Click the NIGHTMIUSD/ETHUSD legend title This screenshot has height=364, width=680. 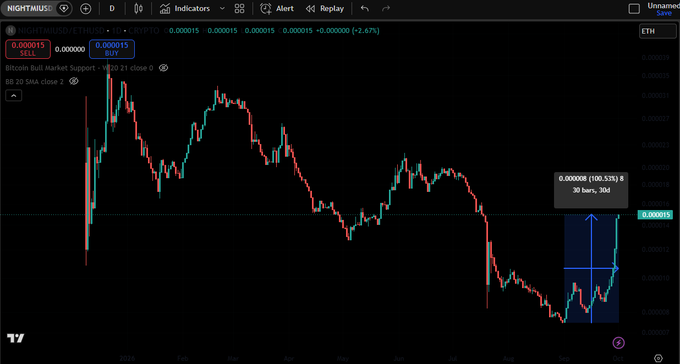[x=61, y=31]
